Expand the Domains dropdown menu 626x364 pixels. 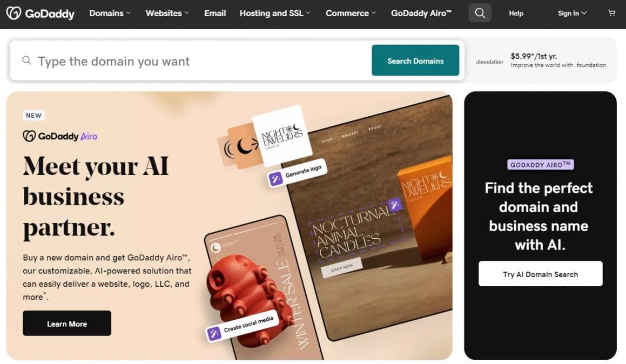click(x=110, y=13)
